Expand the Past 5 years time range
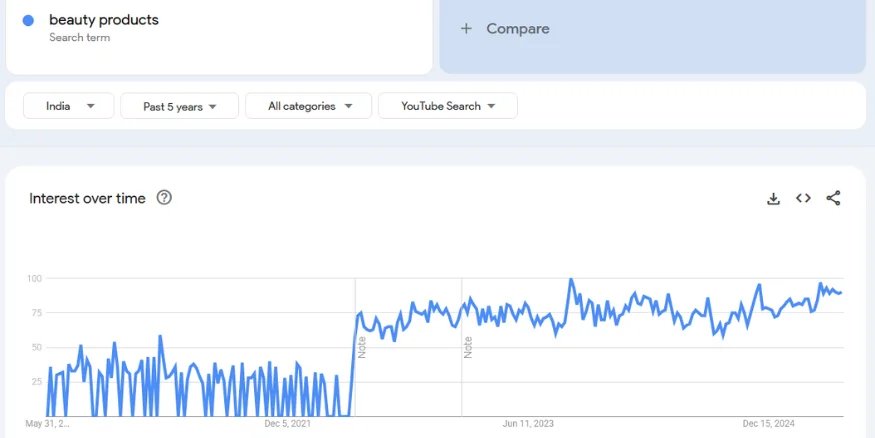The width and height of the screenshot is (875, 438). (179, 106)
